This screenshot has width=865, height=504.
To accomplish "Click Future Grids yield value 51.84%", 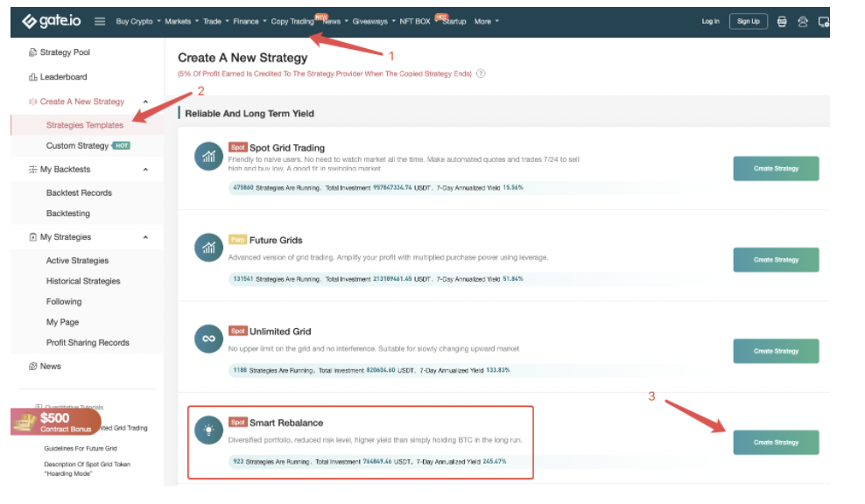I will 513,279.
